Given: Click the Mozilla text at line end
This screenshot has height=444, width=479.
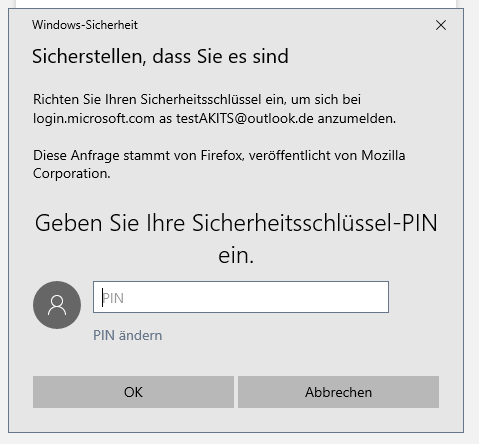Looking at the screenshot, I should [383, 156].
